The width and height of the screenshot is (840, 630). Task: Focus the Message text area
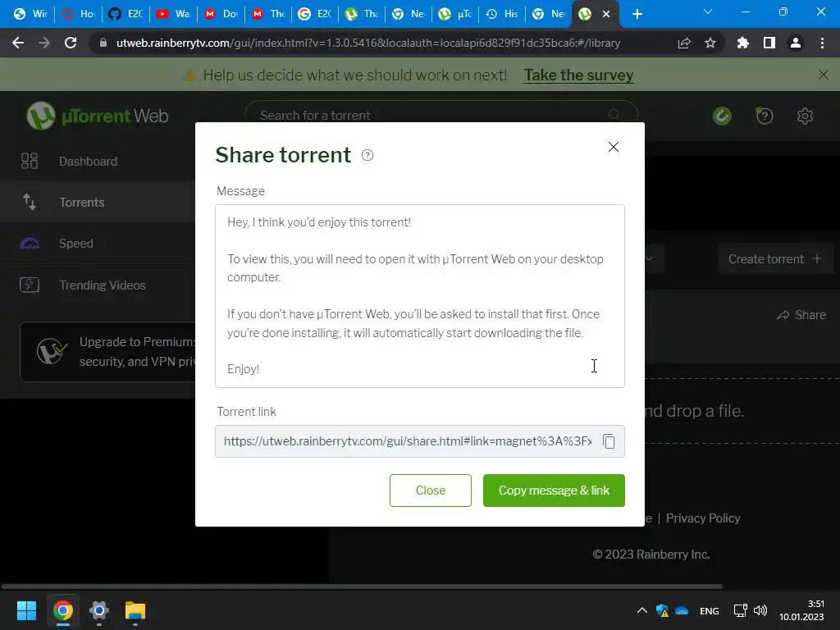(x=420, y=295)
